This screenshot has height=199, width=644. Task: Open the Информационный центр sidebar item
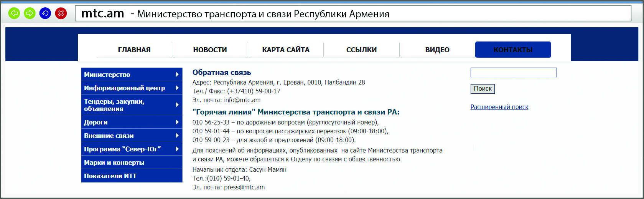[x=132, y=88]
